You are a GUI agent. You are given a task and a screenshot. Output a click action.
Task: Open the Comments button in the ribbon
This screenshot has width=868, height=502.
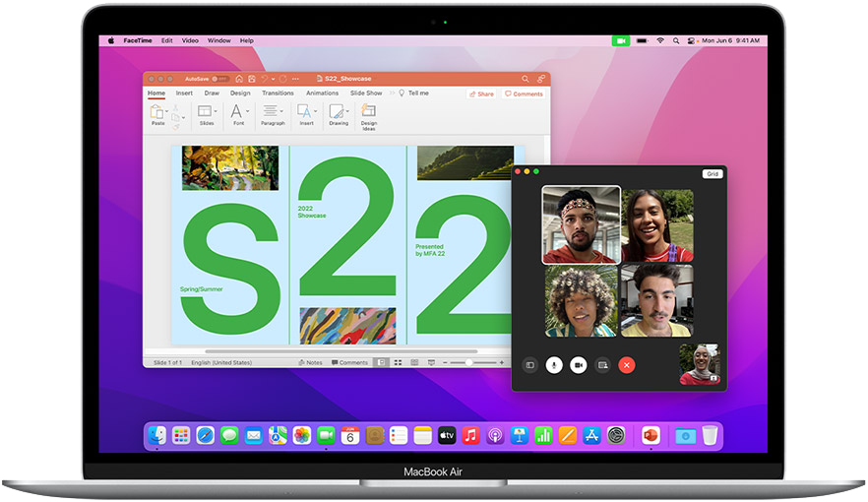tap(524, 94)
